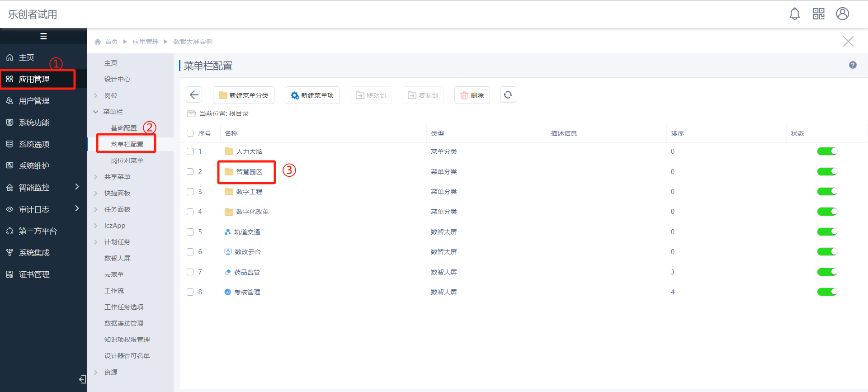The image size is (868, 392).
Task: Collapse the 菜单栏 tree section
Action: pyautogui.click(x=96, y=112)
